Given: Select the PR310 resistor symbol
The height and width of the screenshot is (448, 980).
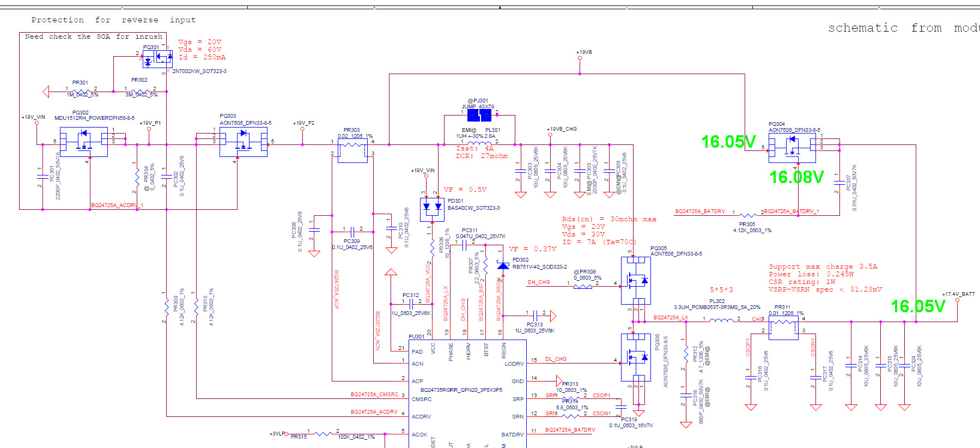Looking at the screenshot, I should click(196, 307).
